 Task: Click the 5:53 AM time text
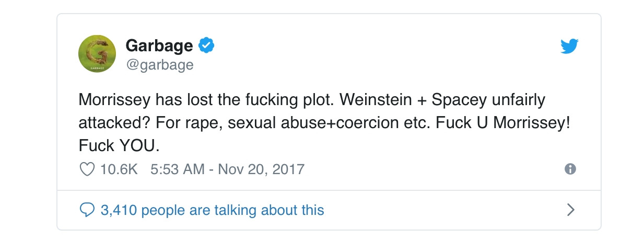pos(178,169)
